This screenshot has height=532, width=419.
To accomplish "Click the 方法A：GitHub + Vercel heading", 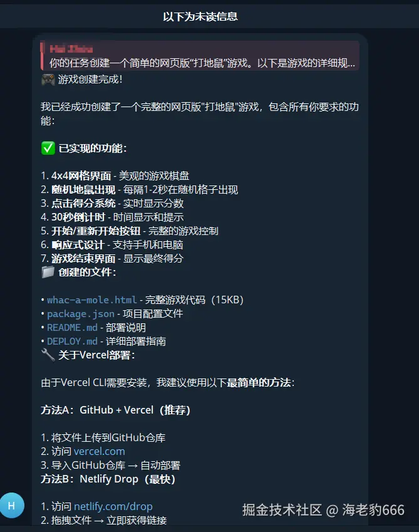I will (116, 410).
